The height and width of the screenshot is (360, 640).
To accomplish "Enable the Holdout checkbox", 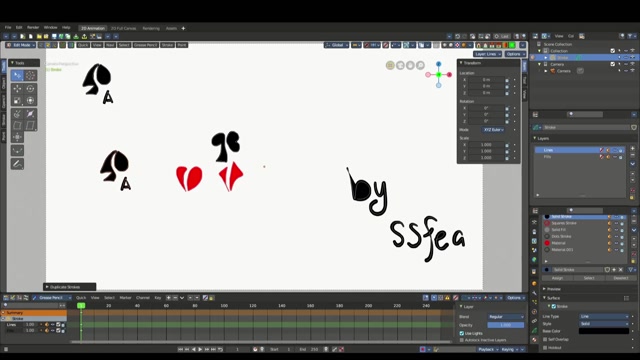I will [x=545, y=348].
